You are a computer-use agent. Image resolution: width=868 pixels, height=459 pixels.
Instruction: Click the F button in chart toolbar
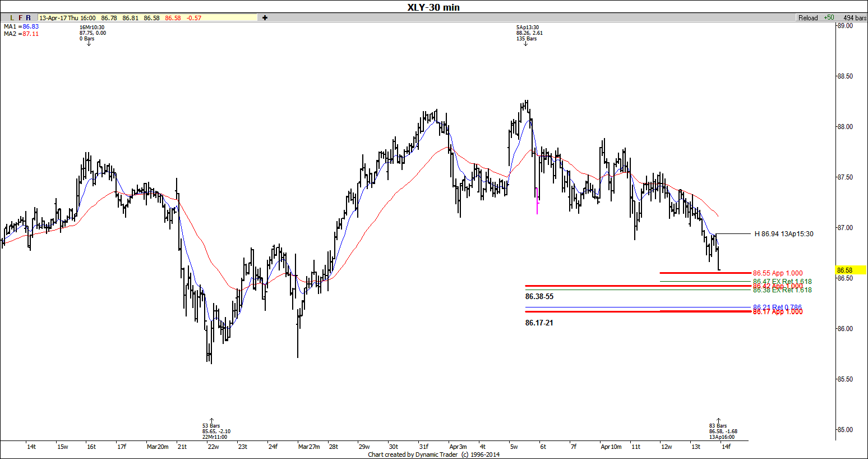point(20,18)
